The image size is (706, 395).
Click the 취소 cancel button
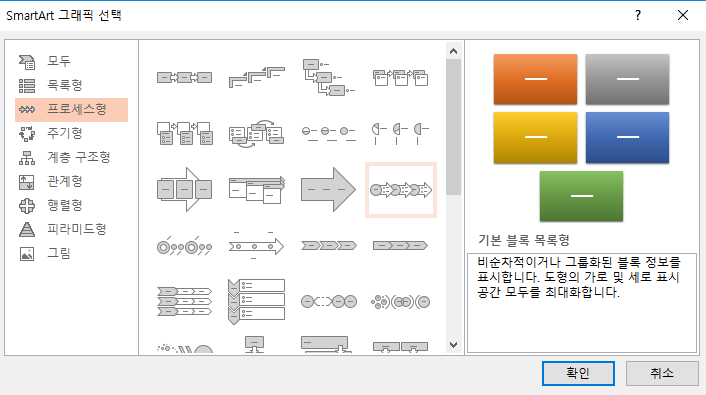coord(662,373)
